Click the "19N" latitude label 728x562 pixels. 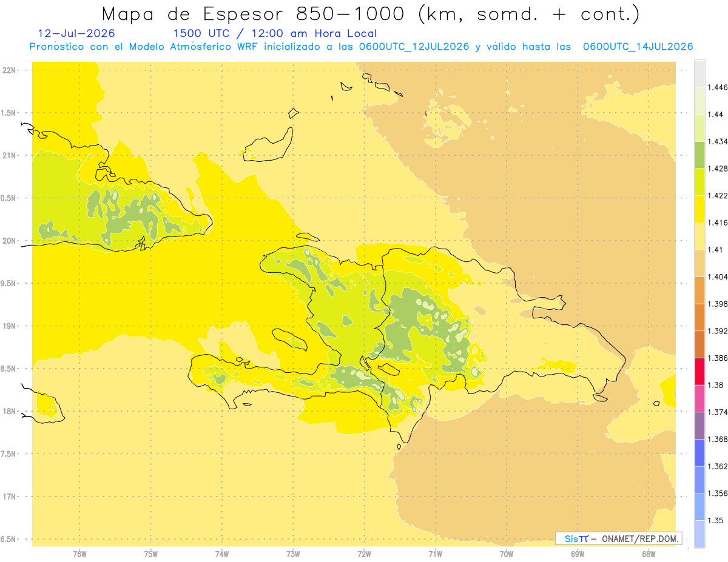[8, 326]
